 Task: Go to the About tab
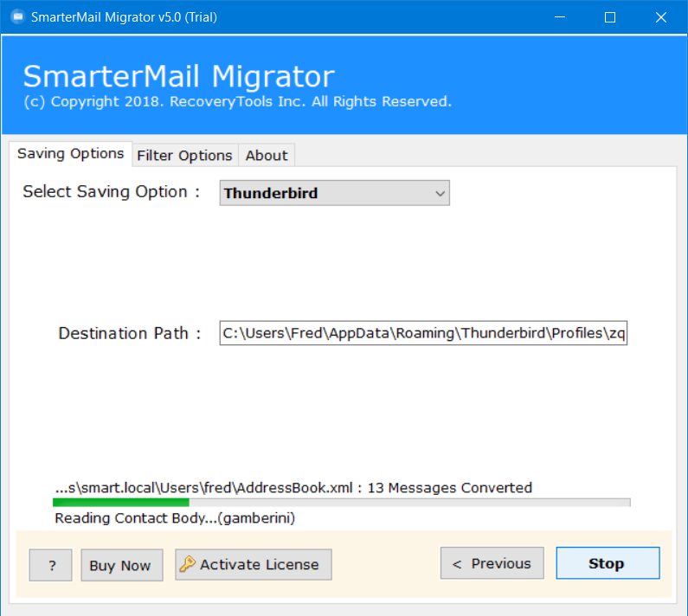[x=267, y=156]
